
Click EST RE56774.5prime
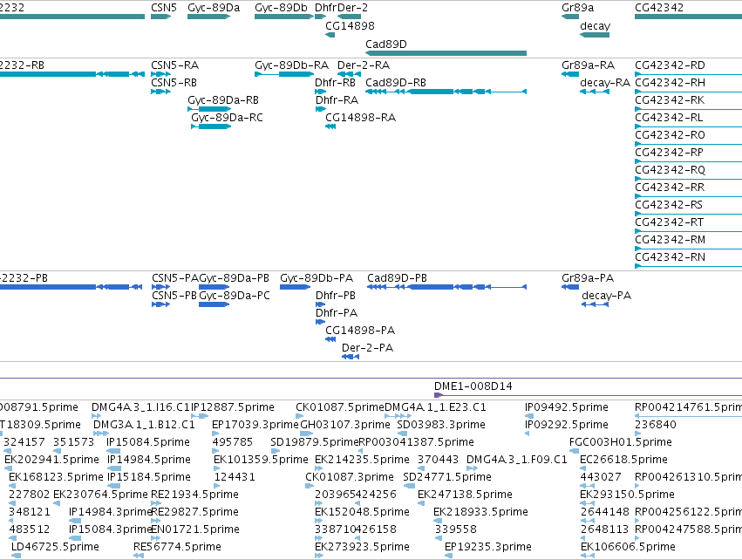tap(177, 547)
